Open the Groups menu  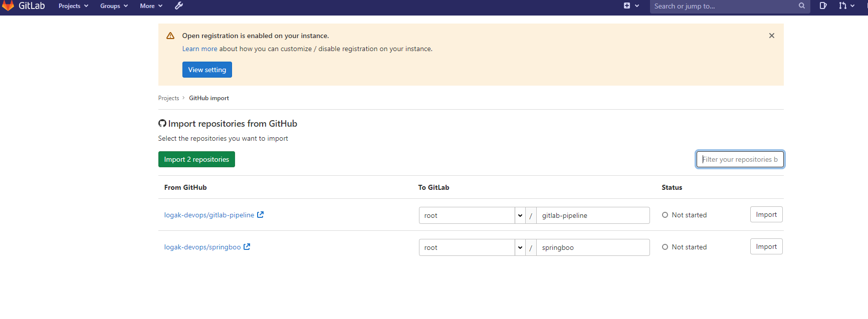coord(114,6)
